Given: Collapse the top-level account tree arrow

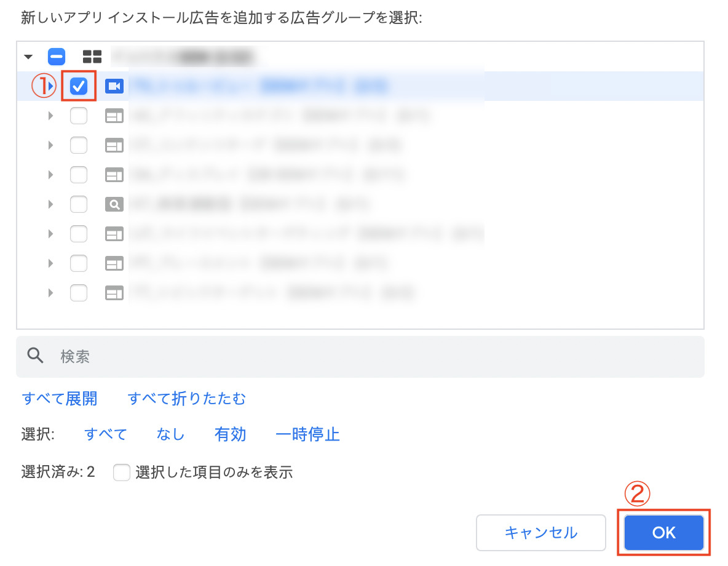Looking at the screenshot, I should pos(28,57).
